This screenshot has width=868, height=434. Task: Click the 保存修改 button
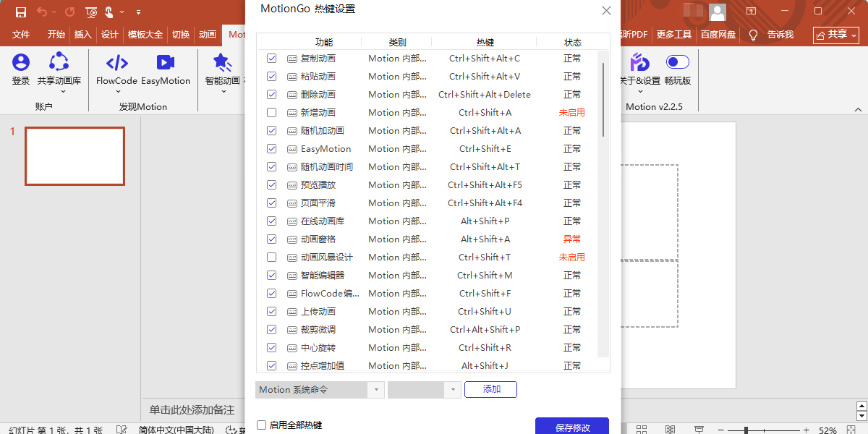tap(572, 426)
